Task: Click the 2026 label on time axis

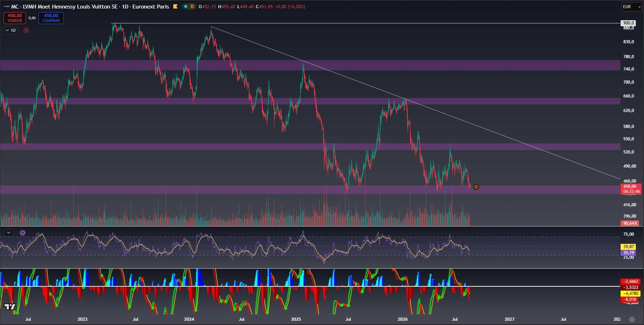Action: tap(403, 319)
